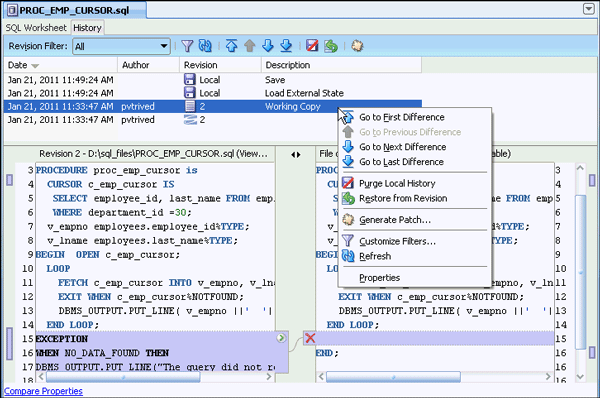Viewport: 600px width, 398px height.
Task: Click the Author column header
Action: pos(148,65)
